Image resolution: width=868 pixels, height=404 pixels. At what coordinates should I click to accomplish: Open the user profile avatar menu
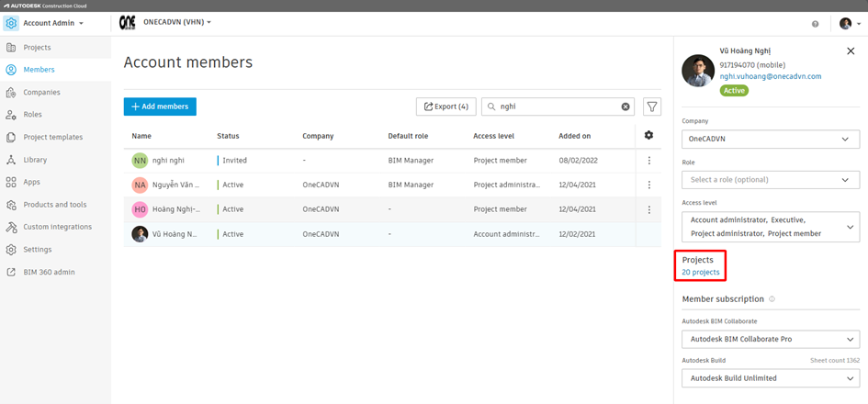pos(850,23)
